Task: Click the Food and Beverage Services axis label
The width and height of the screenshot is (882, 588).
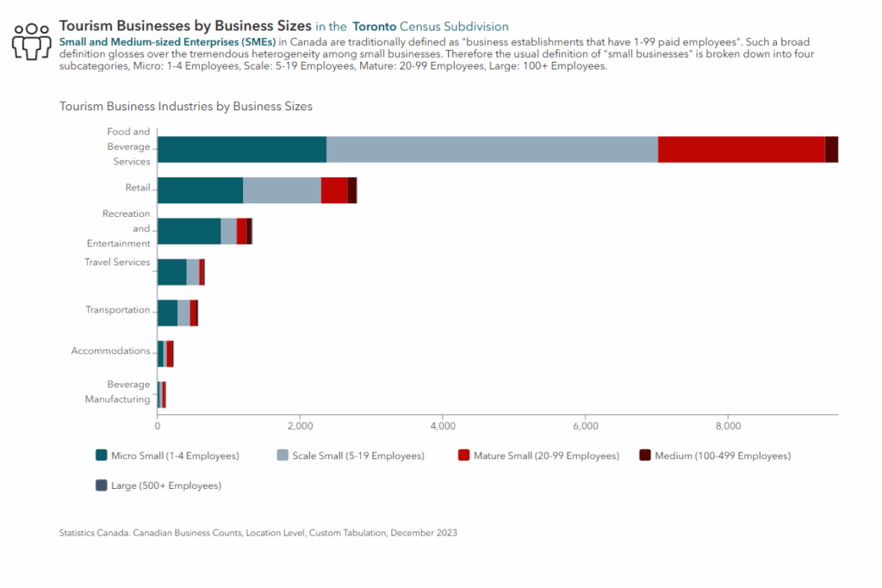Action: 129,146
